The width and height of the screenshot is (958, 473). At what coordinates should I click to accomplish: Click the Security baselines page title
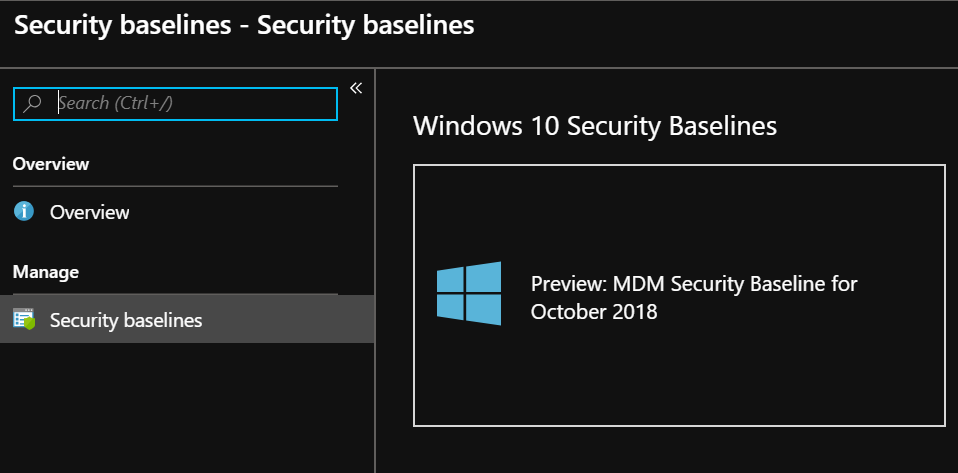coord(245,25)
